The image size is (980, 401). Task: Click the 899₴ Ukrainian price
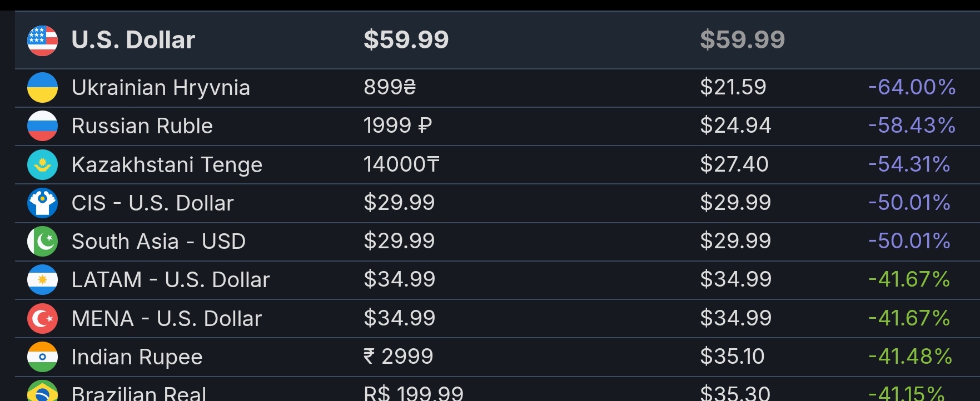390,87
